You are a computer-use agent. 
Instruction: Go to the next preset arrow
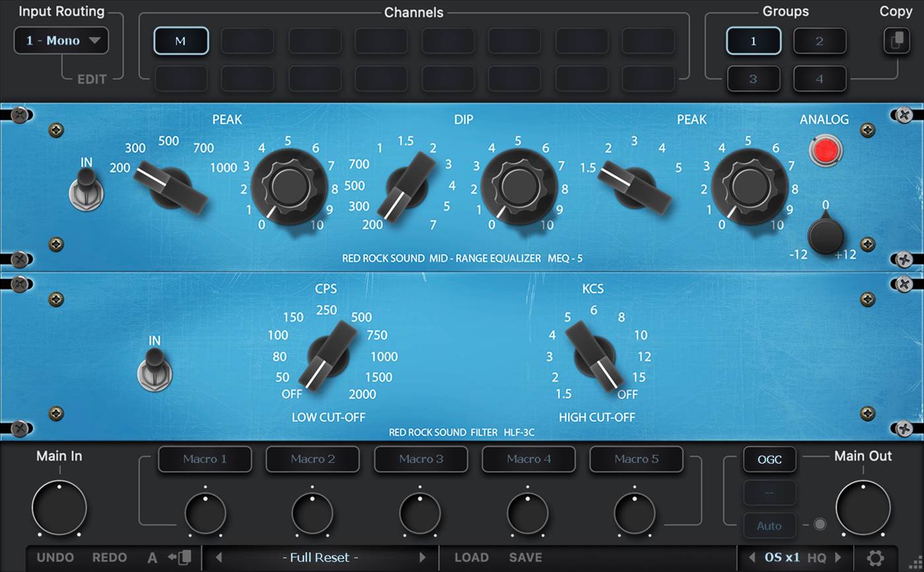(422, 557)
